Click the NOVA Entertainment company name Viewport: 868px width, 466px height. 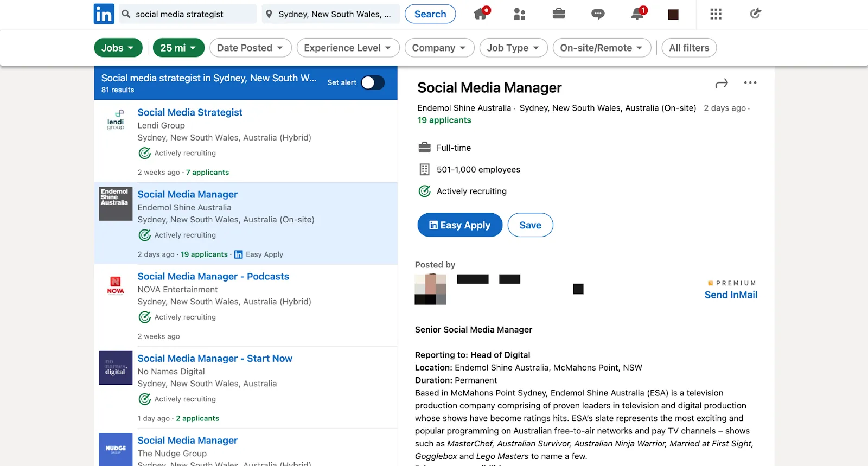tap(177, 290)
